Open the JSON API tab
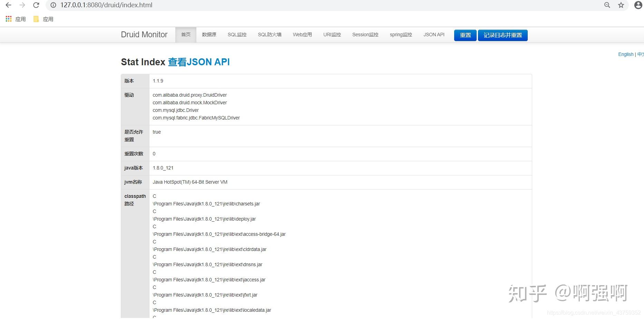 (x=434, y=35)
